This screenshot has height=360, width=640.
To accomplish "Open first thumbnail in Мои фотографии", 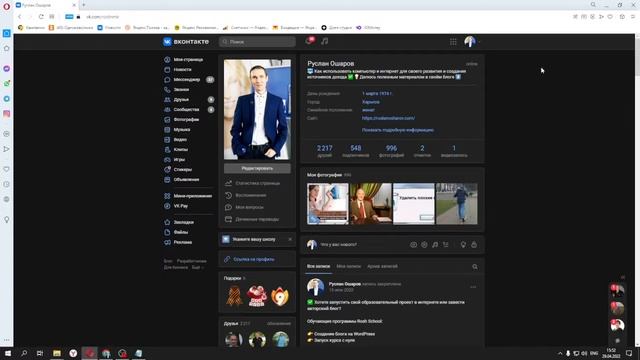I will click(x=328, y=204).
